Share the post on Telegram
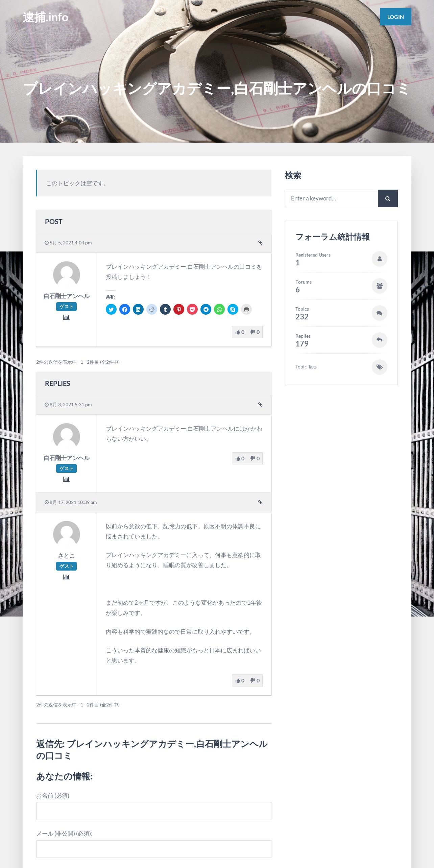The width and height of the screenshot is (434, 868). click(x=206, y=309)
